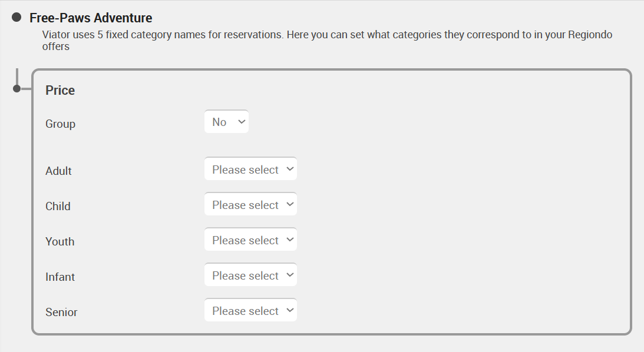Select the Free-Paws Adventure offer title
Screen dimensions: 644x352
pyautogui.click(x=91, y=18)
